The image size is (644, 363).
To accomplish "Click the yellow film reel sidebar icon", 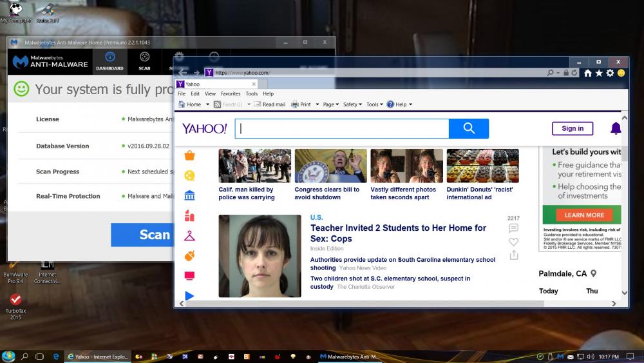I will click(x=189, y=175).
